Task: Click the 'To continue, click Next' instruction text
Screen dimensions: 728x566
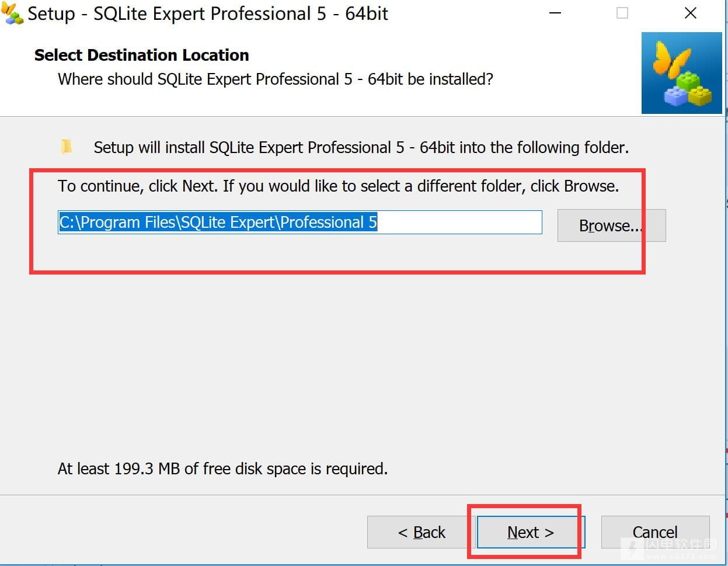Action: click(x=338, y=186)
